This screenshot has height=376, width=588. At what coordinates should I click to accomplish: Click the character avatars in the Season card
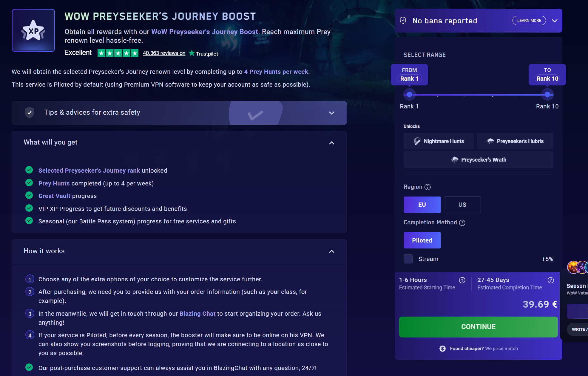pos(578,267)
